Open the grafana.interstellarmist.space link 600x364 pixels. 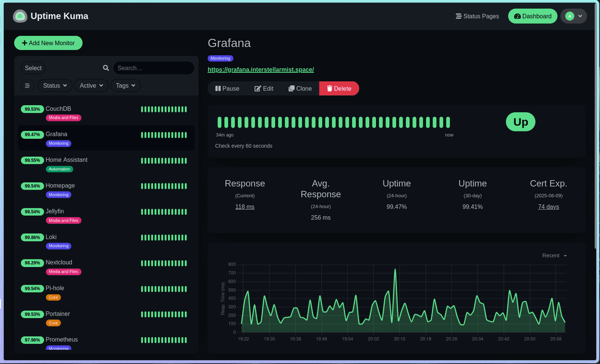pyautogui.click(x=260, y=70)
